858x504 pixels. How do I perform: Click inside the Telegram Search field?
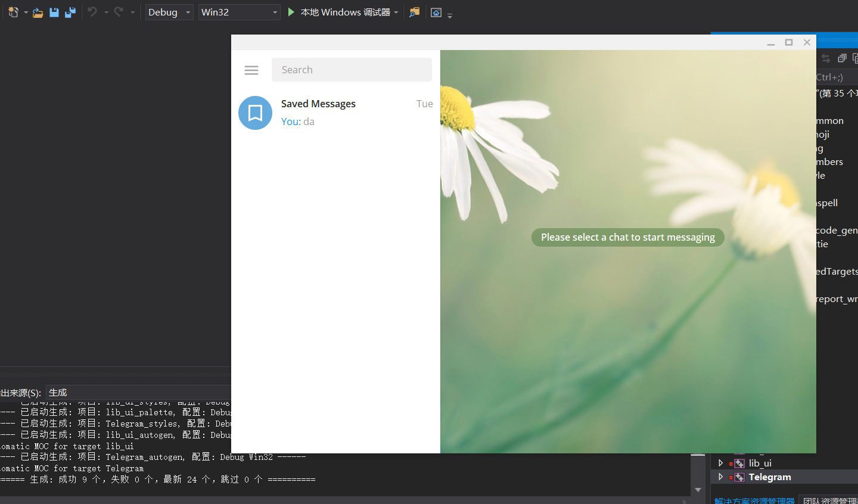point(352,70)
